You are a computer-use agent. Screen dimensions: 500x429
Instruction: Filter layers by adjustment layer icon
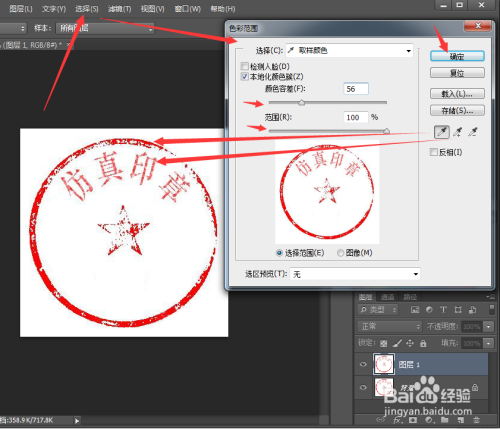click(429, 310)
